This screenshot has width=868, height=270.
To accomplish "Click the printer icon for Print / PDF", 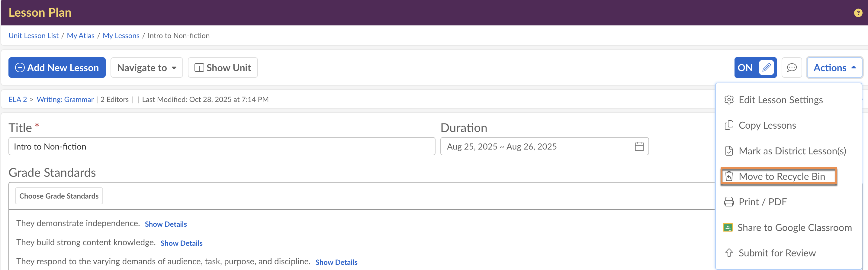I will tap(729, 202).
